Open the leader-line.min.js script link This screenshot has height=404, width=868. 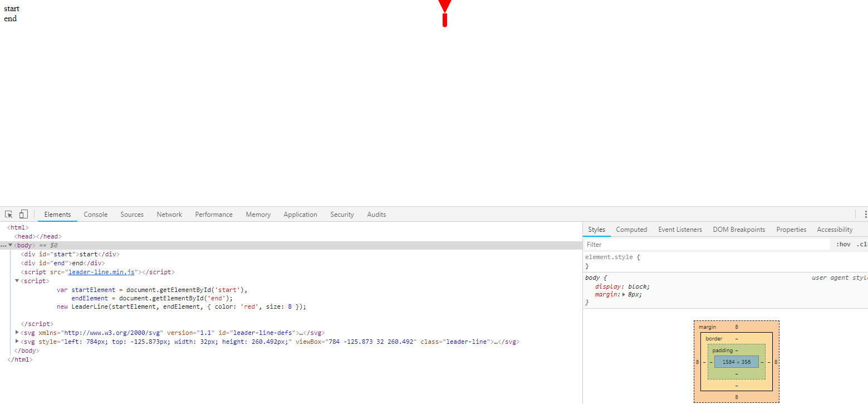101,272
